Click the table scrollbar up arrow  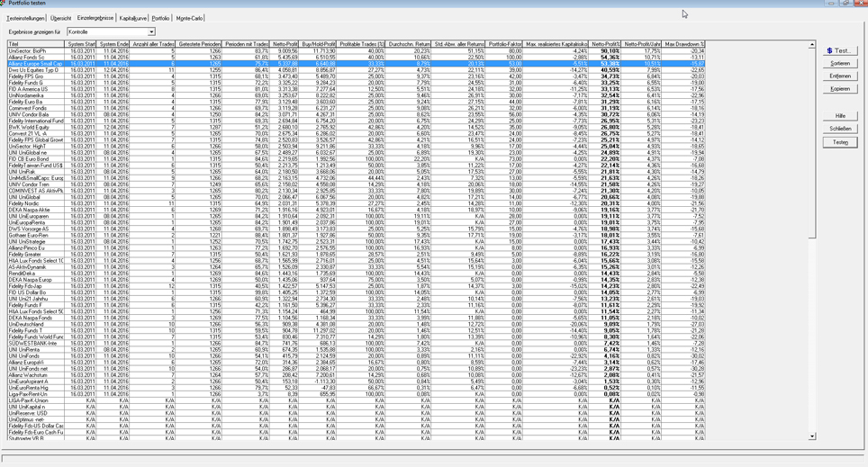811,44
